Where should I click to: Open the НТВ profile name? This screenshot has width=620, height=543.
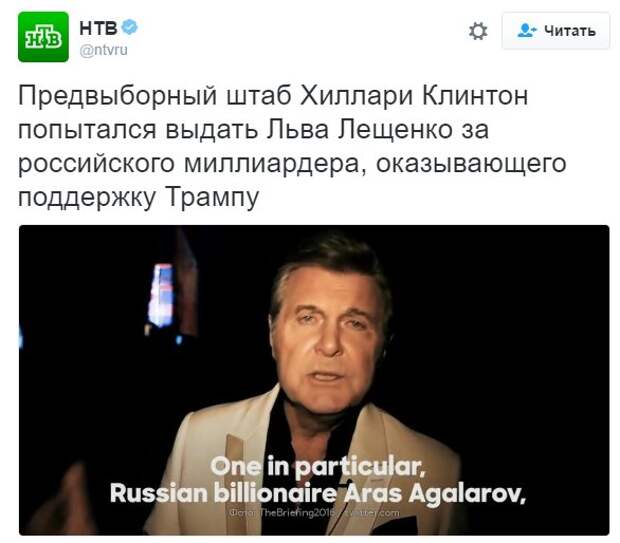tap(98, 28)
